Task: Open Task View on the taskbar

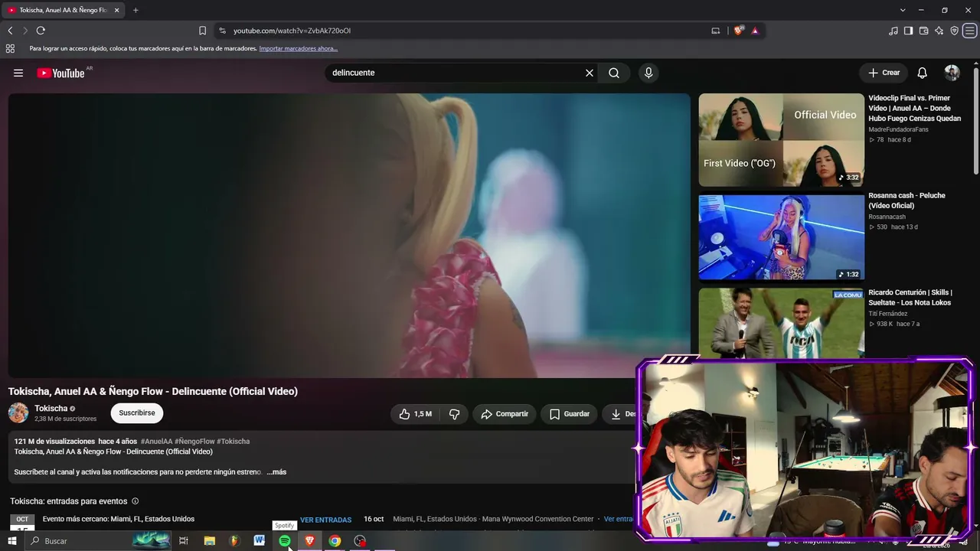Action: pyautogui.click(x=184, y=541)
